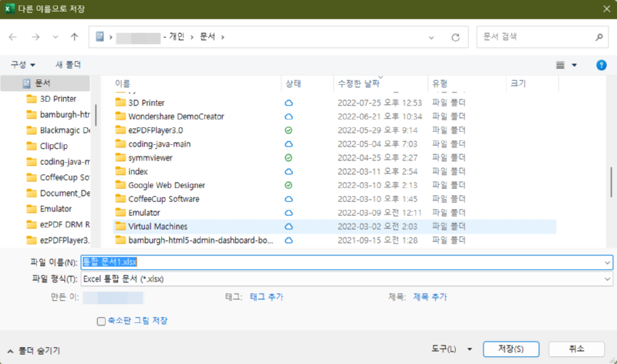Expand the 파일 형식 dropdown list
Screen dimensions: 617x364
coord(608,278)
